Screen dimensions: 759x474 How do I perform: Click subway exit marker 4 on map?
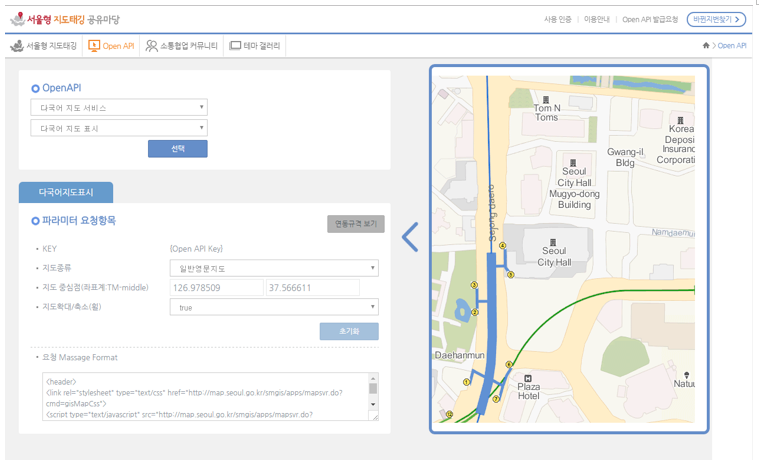[502, 245]
